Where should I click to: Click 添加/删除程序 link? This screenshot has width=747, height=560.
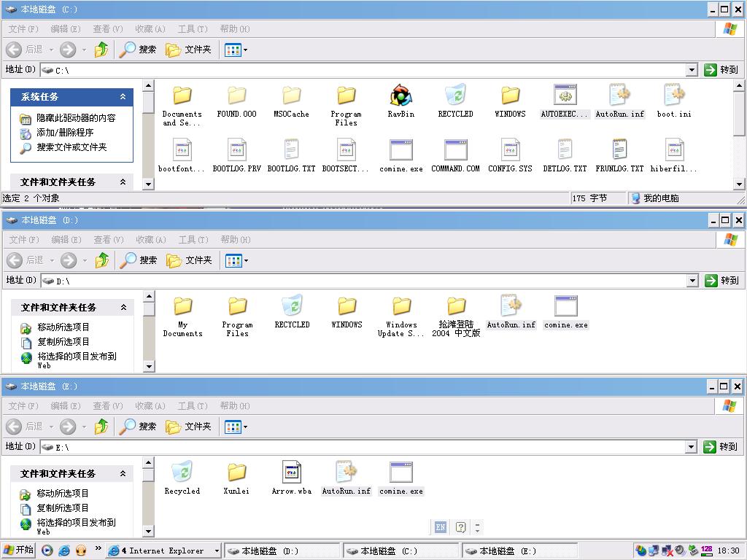(x=65, y=133)
